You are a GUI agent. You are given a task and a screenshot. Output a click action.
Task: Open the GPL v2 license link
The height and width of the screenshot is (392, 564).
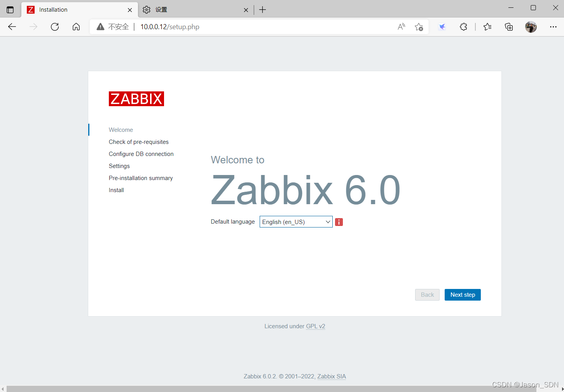point(316,326)
